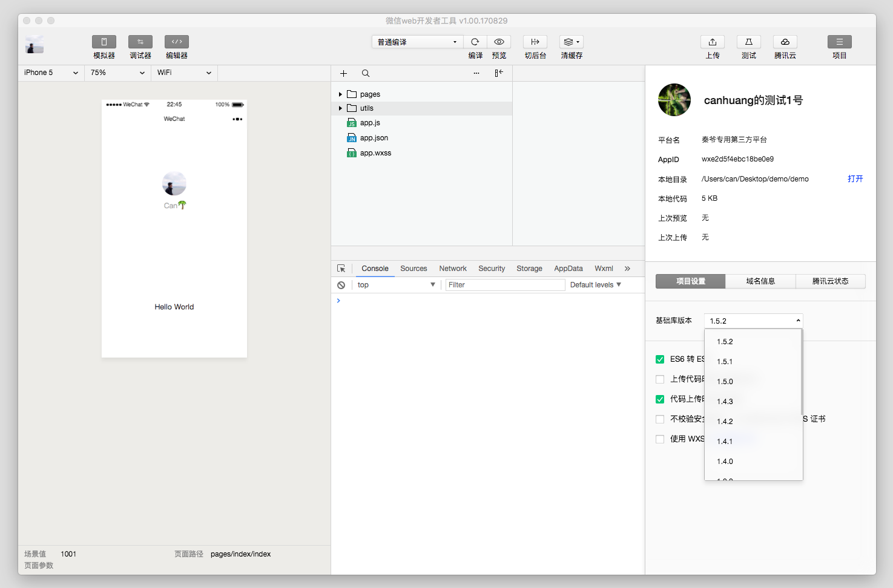The image size is (893, 588).
Task: Toggle the editor (编辑器) panel icon
Action: coord(176,42)
